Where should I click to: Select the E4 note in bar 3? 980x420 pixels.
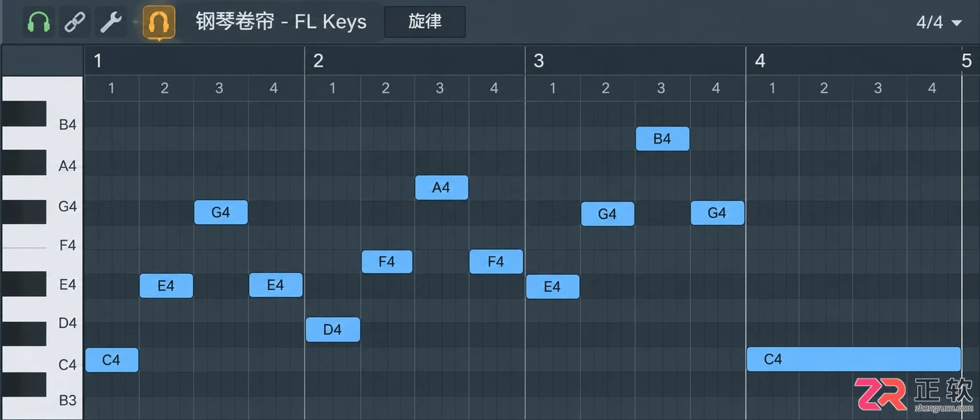tap(553, 287)
